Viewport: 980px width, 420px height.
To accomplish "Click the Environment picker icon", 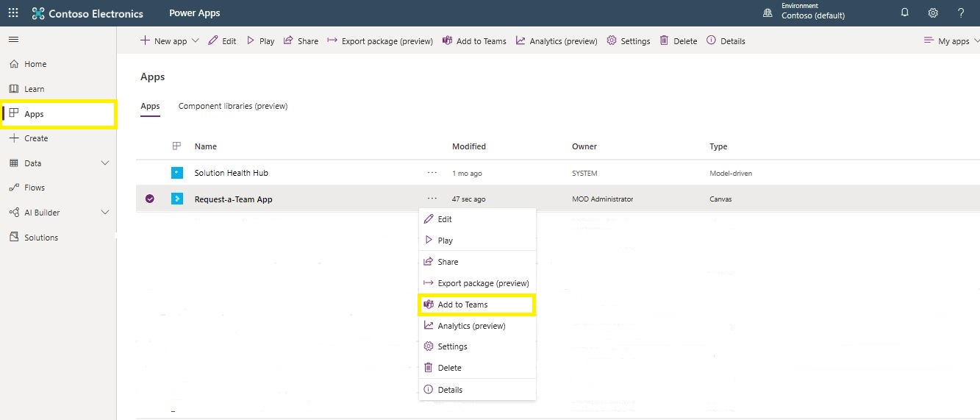I will 768,13.
